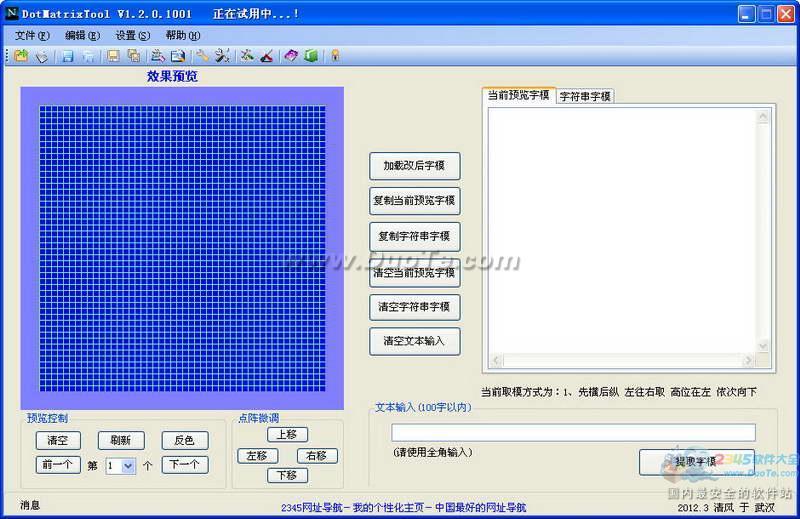Click the single orange wrench toolbar icon
Viewport: 800px width, 519px height.
pos(202,56)
